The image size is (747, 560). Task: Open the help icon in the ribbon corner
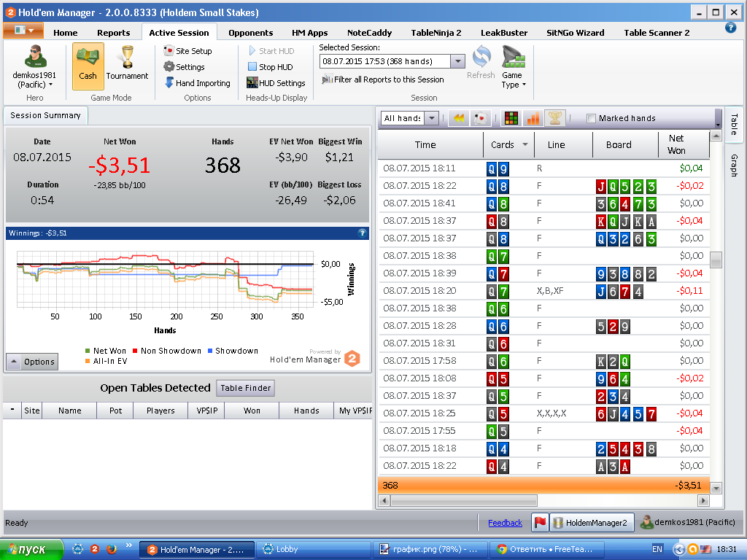pos(730,28)
